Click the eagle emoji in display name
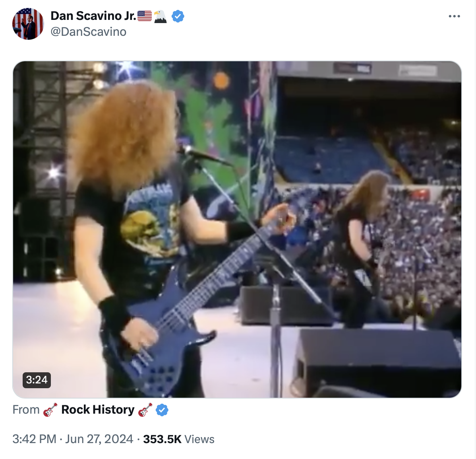Screen dimensions: 476x459 coord(160,16)
